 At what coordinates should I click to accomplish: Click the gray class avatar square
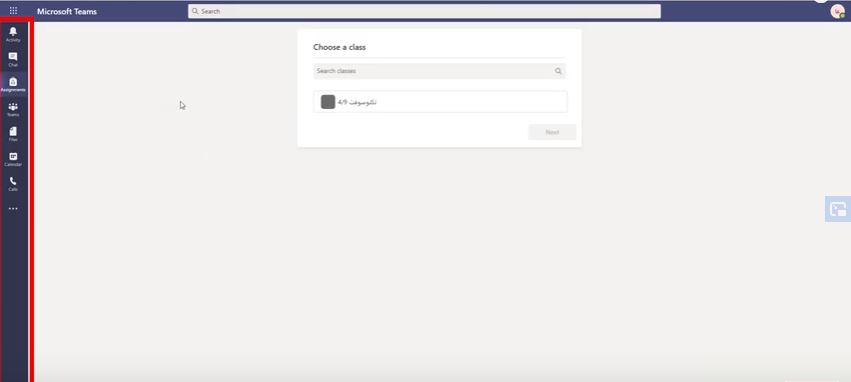[328, 102]
